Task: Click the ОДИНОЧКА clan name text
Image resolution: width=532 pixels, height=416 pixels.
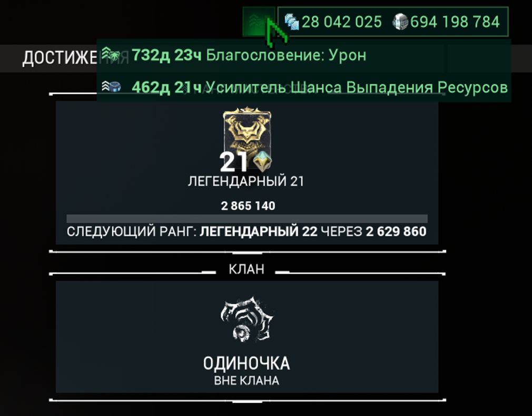Action: [247, 363]
